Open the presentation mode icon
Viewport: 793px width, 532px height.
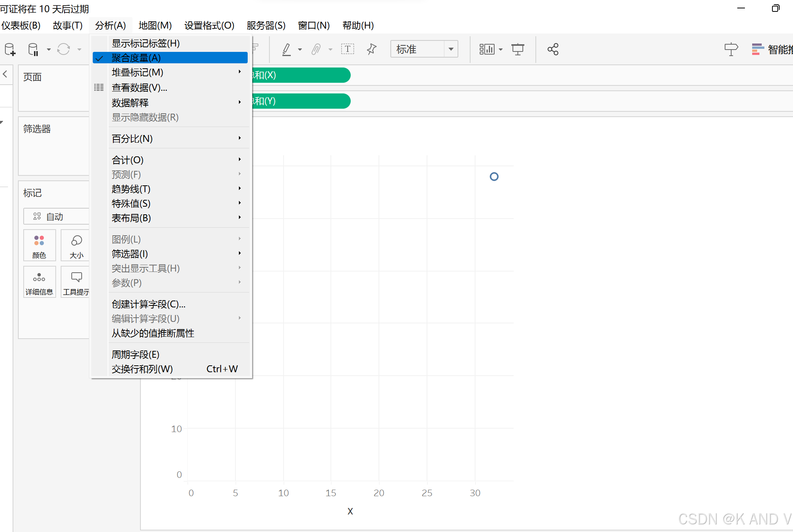pyautogui.click(x=517, y=49)
